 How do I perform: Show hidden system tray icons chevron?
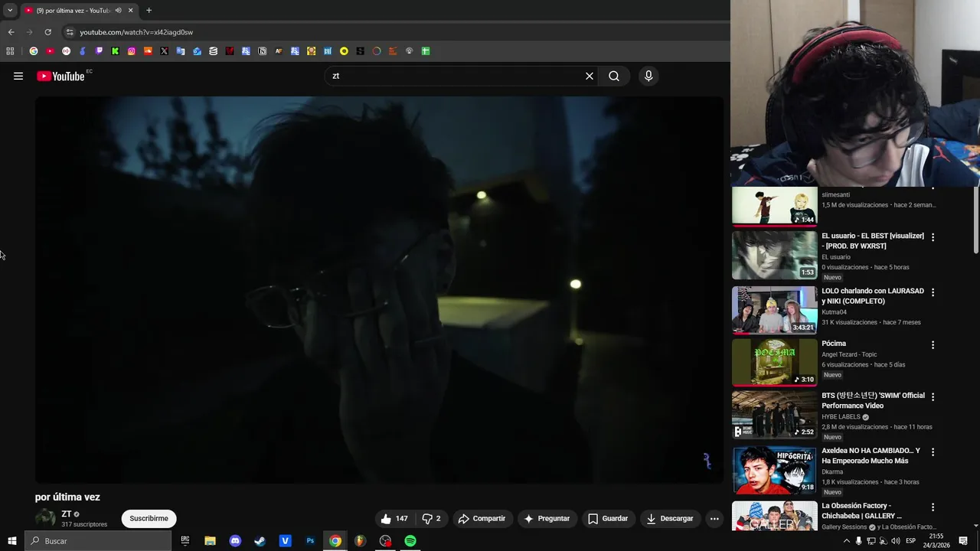pos(846,541)
